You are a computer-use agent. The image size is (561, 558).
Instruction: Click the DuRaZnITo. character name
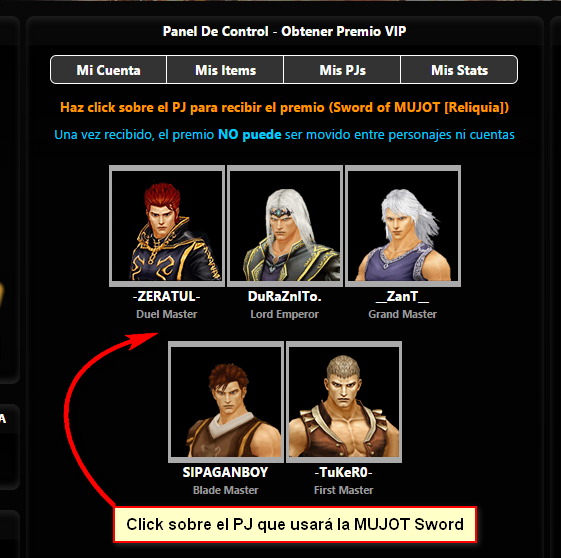click(x=285, y=297)
